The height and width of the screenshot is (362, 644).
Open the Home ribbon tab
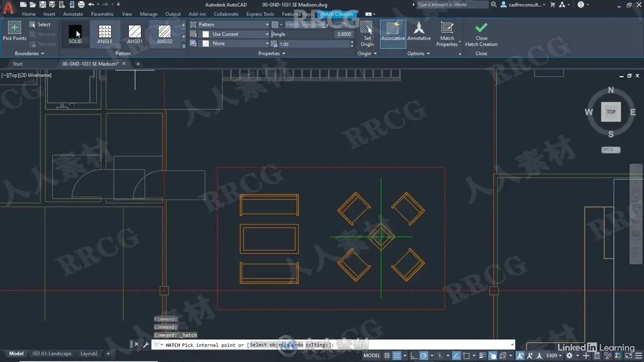(29, 14)
